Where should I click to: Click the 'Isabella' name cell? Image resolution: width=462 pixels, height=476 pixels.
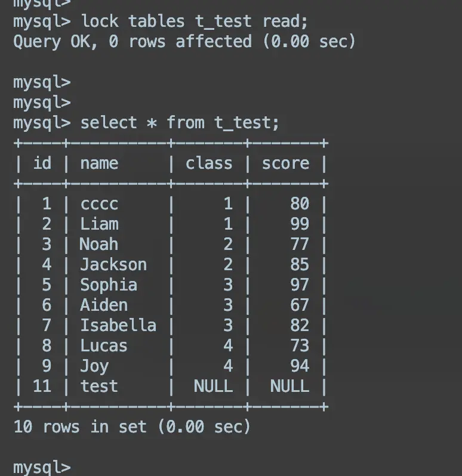click(x=118, y=326)
